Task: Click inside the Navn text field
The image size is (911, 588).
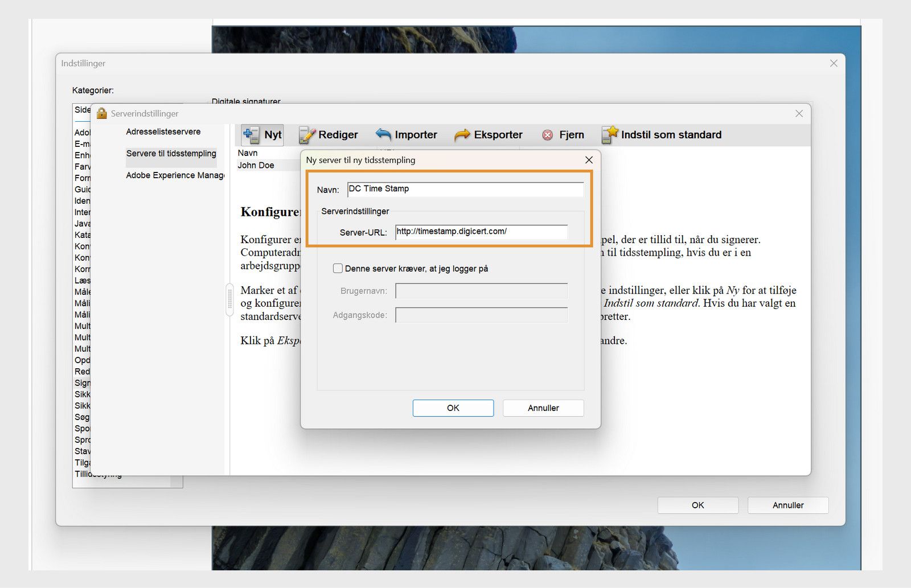Action: 464,189
